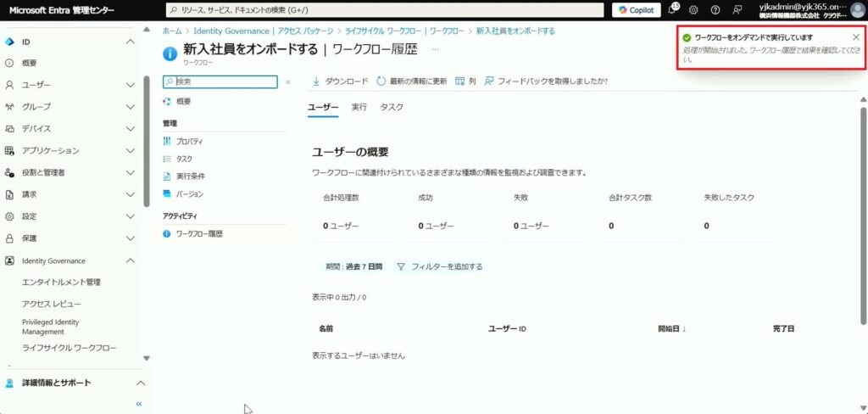
Task: Click the デバイス icon in sidebar
Action: click(x=9, y=129)
